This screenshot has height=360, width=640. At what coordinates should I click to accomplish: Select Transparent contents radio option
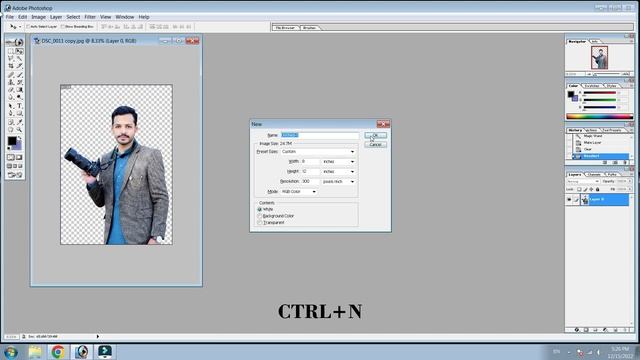(260, 222)
